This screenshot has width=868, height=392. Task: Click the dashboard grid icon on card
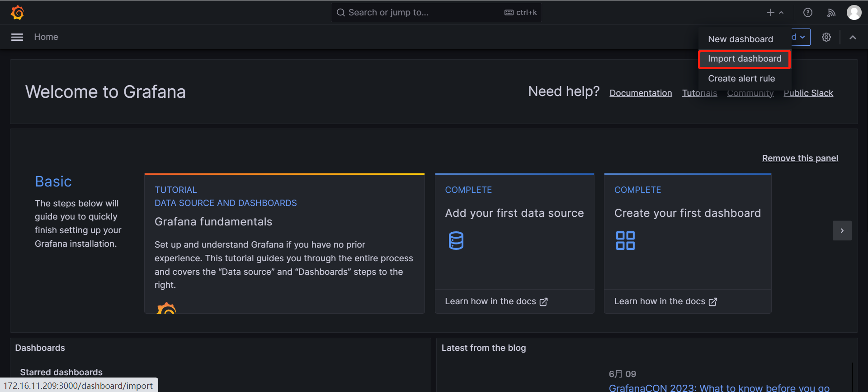tap(625, 240)
